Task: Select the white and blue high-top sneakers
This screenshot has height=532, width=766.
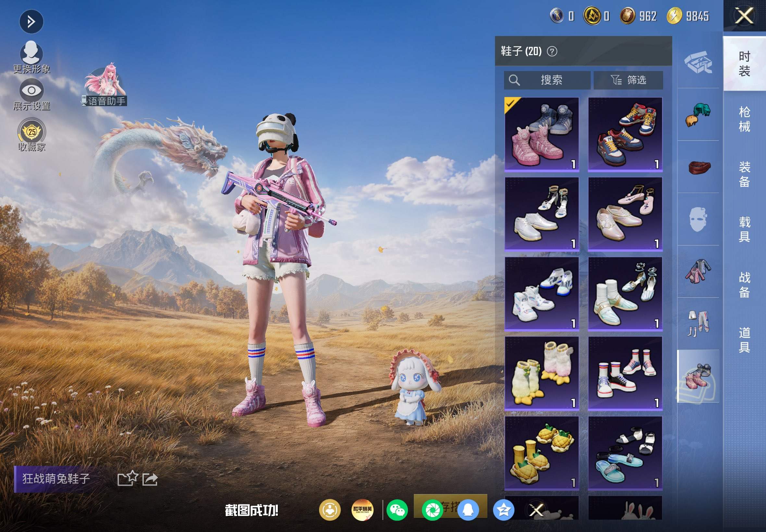Action: (x=542, y=294)
